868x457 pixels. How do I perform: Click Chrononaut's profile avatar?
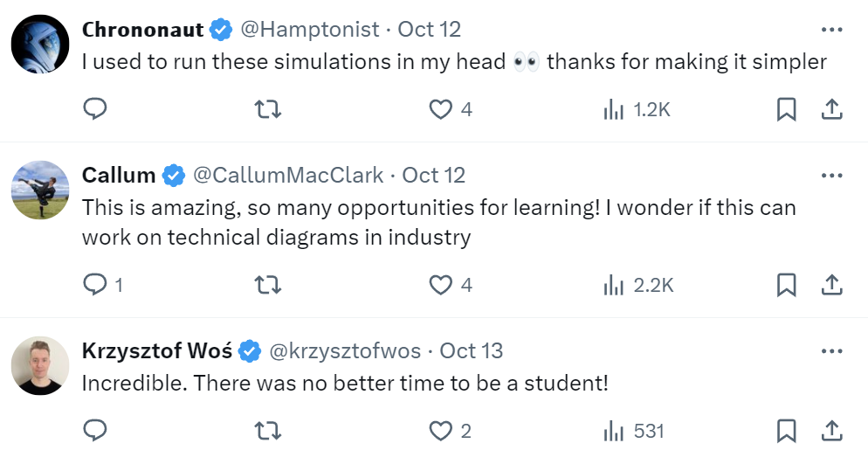click(x=40, y=44)
